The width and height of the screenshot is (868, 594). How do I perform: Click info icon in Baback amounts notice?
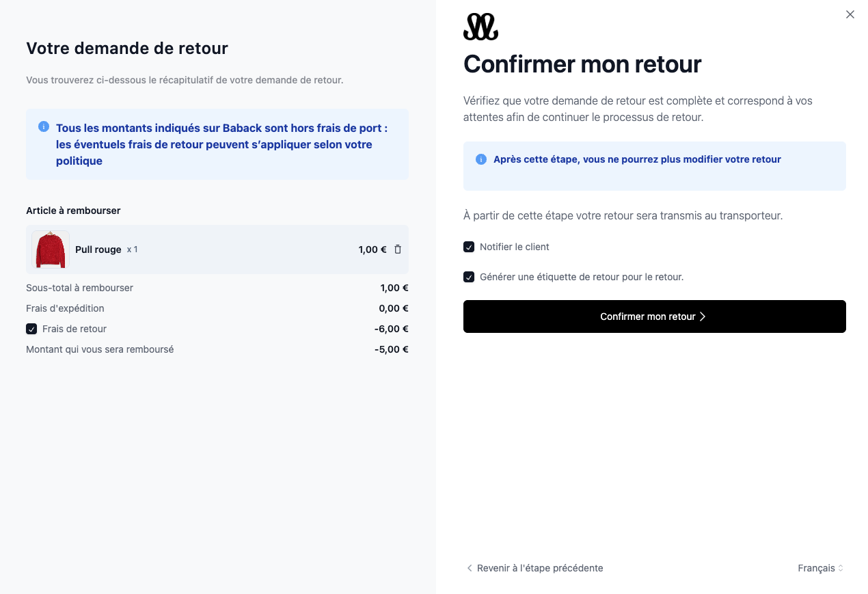[44, 126]
